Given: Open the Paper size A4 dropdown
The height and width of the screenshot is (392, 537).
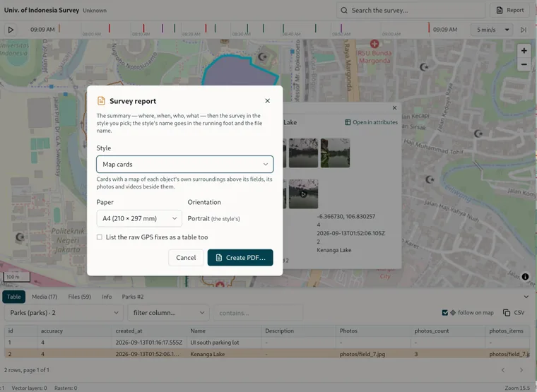Looking at the screenshot, I should 139,218.
